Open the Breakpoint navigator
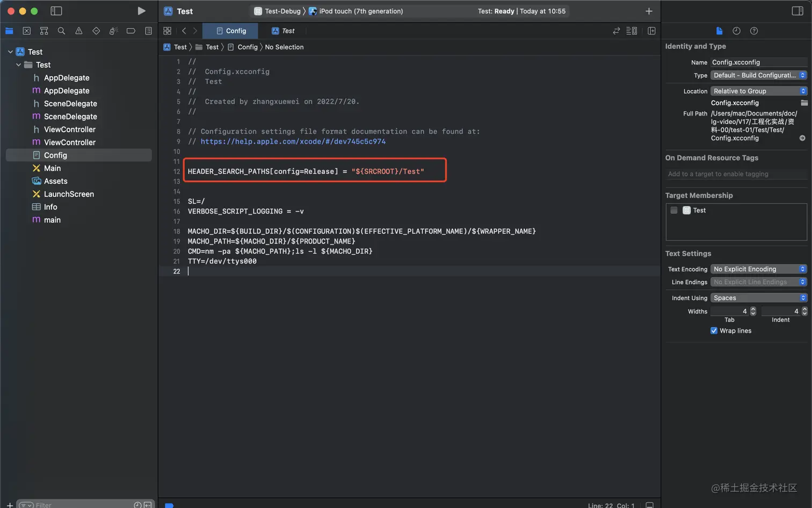The width and height of the screenshot is (812, 508). pos(131,31)
